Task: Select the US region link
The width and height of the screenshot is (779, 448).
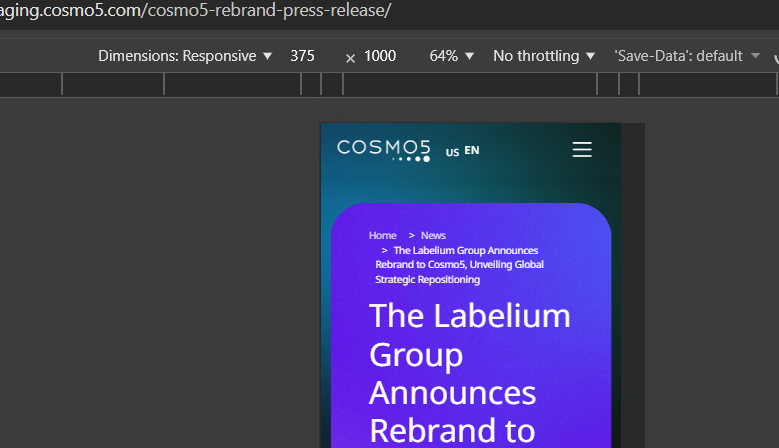Action: pyautogui.click(x=452, y=152)
